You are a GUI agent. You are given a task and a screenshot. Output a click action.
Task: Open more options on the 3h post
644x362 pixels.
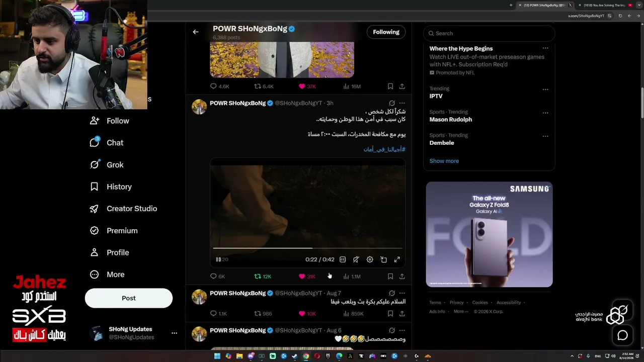coord(402,103)
